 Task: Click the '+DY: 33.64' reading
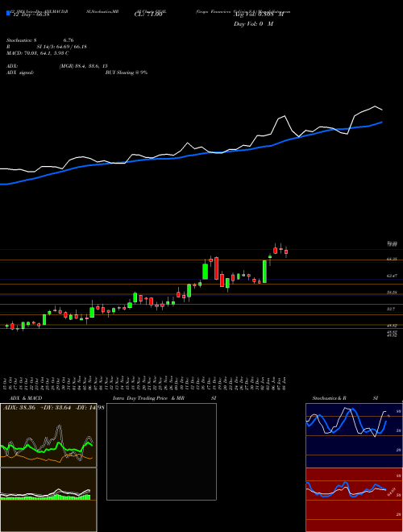pyautogui.click(x=56, y=408)
